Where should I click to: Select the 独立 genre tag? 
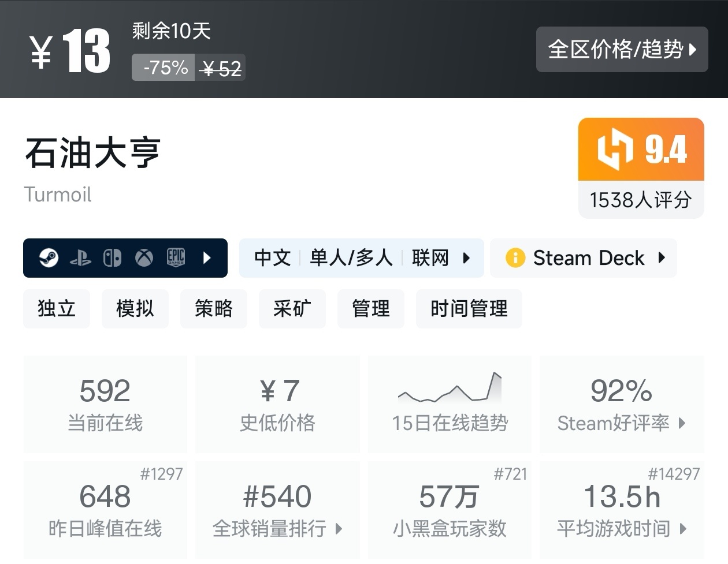pos(57,309)
